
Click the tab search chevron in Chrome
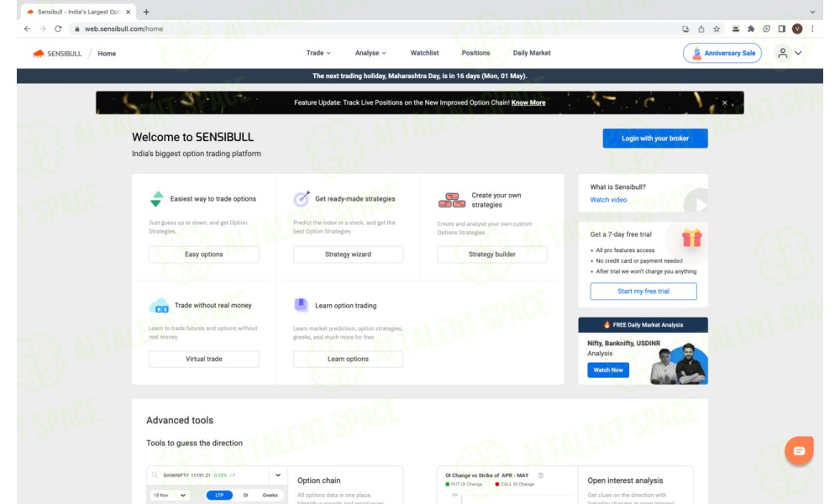pyautogui.click(x=812, y=12)
